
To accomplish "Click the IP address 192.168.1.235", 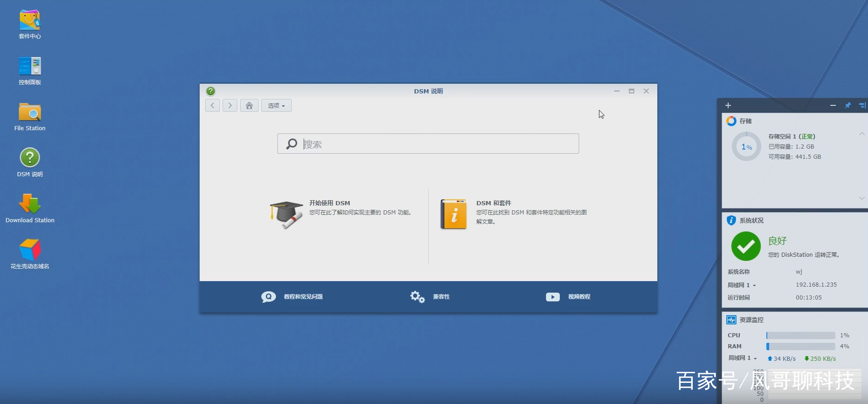I will 816,285.
